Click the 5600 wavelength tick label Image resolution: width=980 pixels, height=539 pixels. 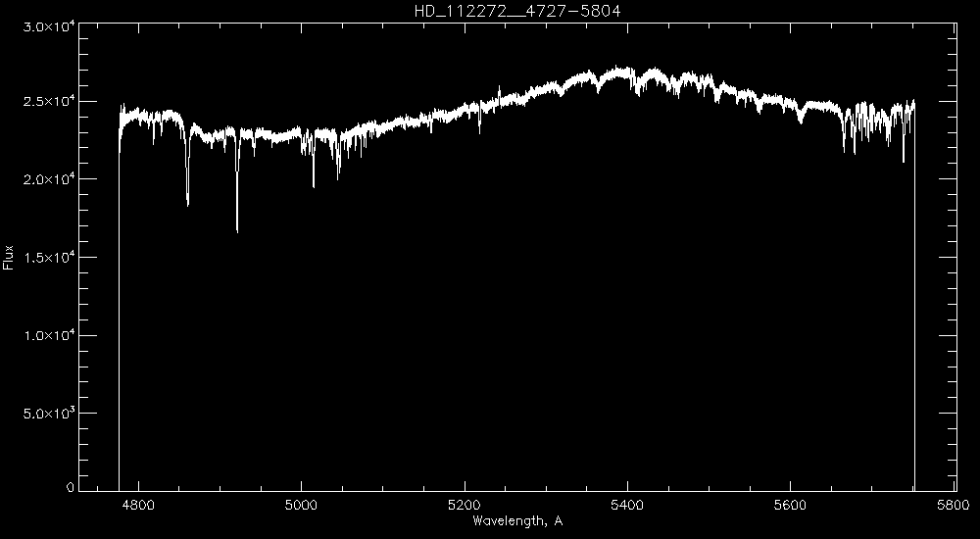click(x=790, y=505)
